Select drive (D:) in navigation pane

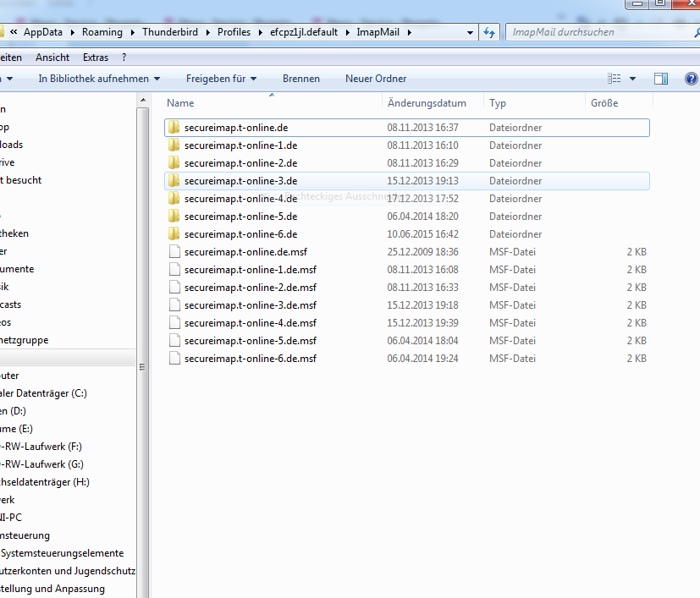(x=13, y=411)
